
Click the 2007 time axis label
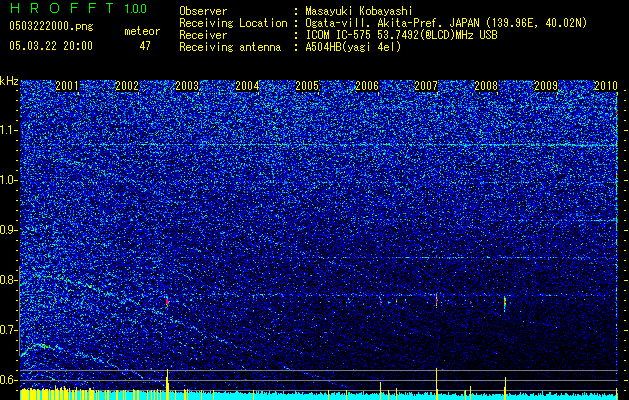(426, 85)
